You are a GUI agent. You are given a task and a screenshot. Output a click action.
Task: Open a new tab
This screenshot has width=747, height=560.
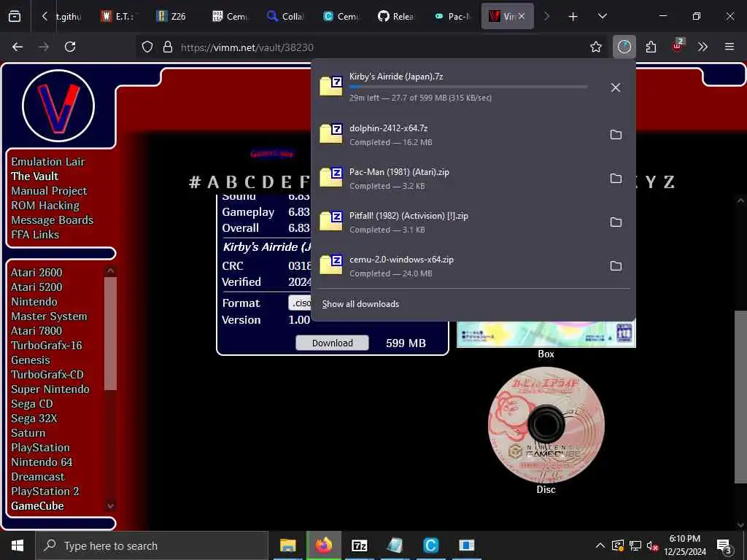click(573, 16)
